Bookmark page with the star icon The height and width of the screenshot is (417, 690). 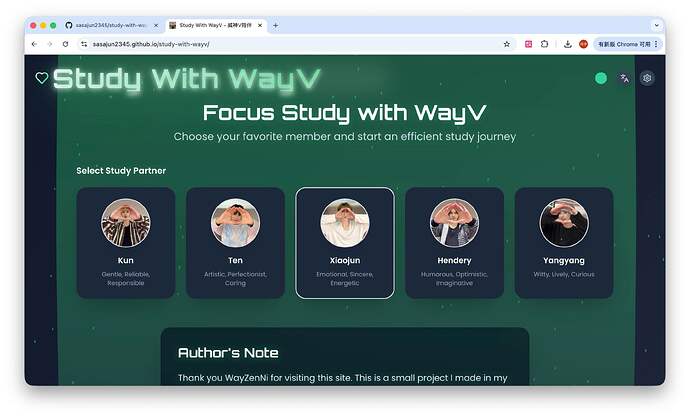coord(506,44)
